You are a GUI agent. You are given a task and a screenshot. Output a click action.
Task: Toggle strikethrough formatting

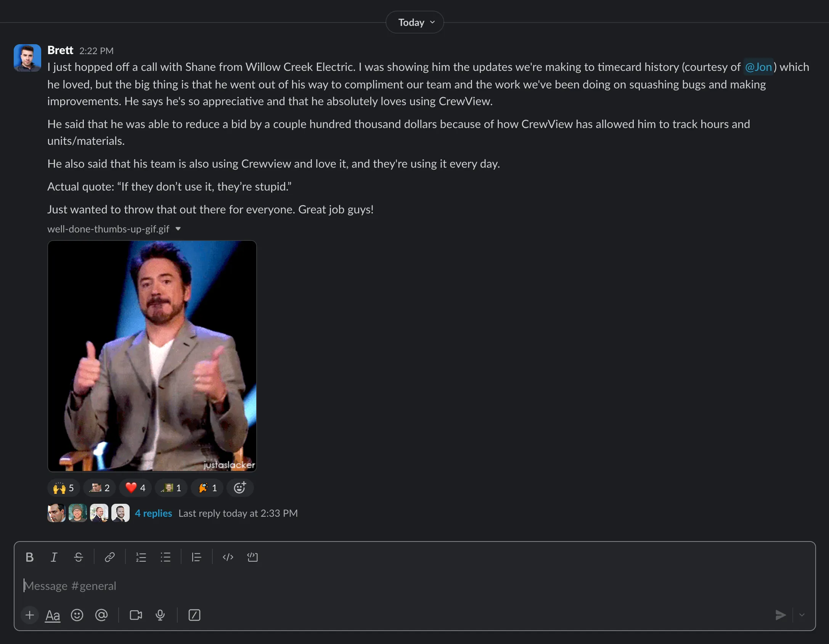[79, 557]
